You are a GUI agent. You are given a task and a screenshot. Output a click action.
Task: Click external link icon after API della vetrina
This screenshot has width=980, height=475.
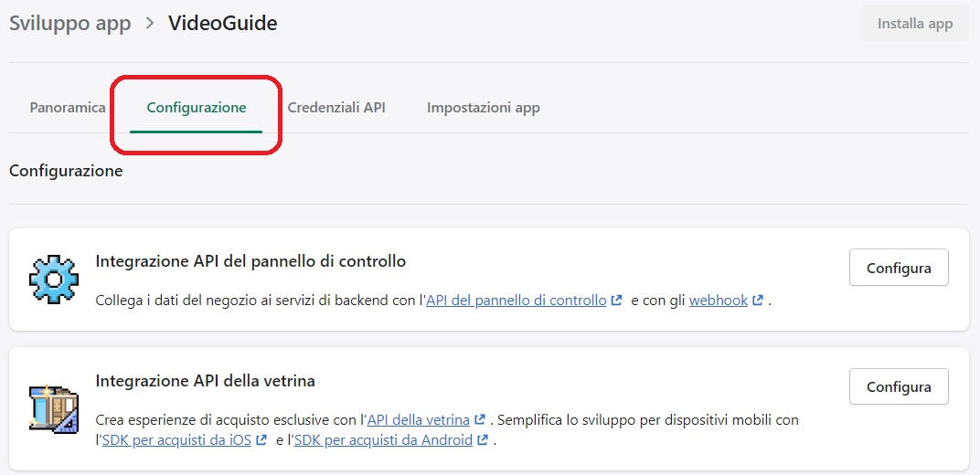click(480, 419)
